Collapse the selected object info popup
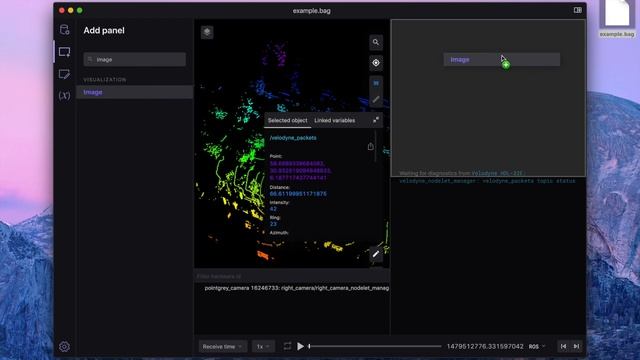 (376, 120)
